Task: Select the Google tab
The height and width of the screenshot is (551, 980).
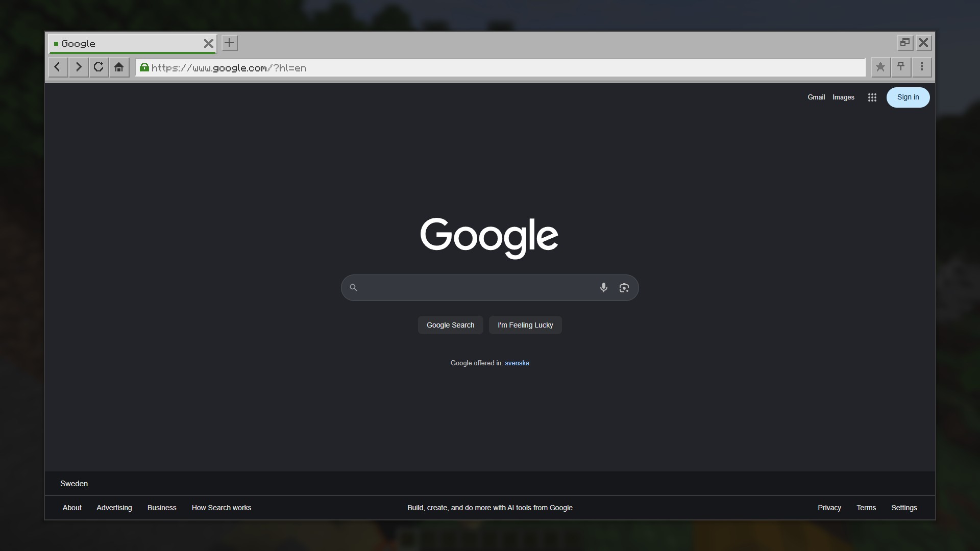Action: [x=132, y=43]
